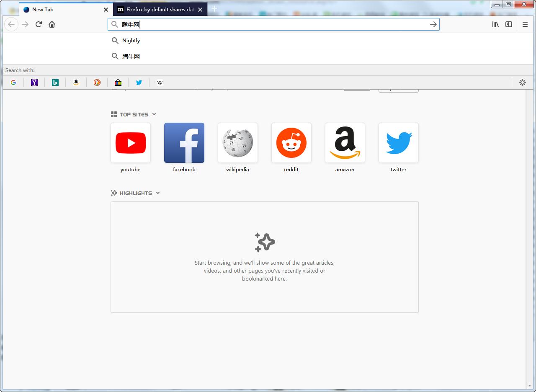
Task: Maximize the Firefox window
Action: [508, 4]
